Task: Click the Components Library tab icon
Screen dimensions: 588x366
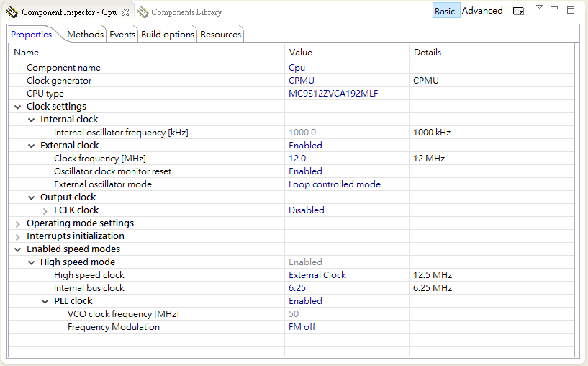Action: [143, 12]
